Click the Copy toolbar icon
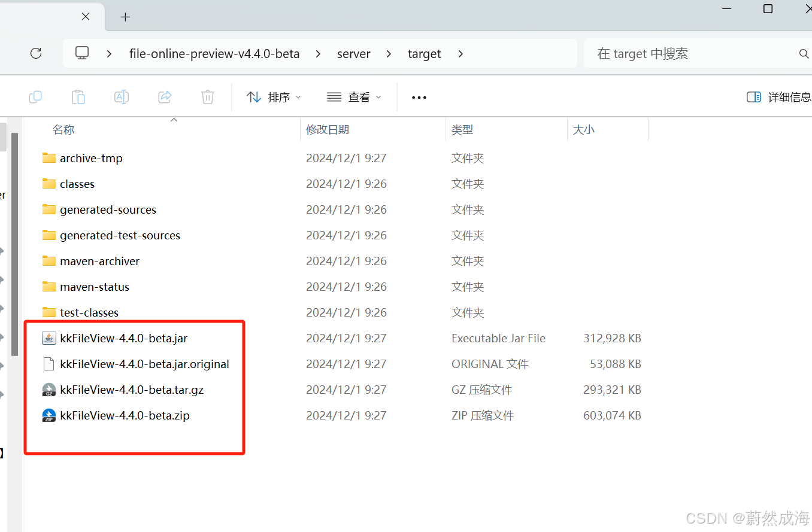The height and width of the screenshot is (532, 812). point(35,97)
